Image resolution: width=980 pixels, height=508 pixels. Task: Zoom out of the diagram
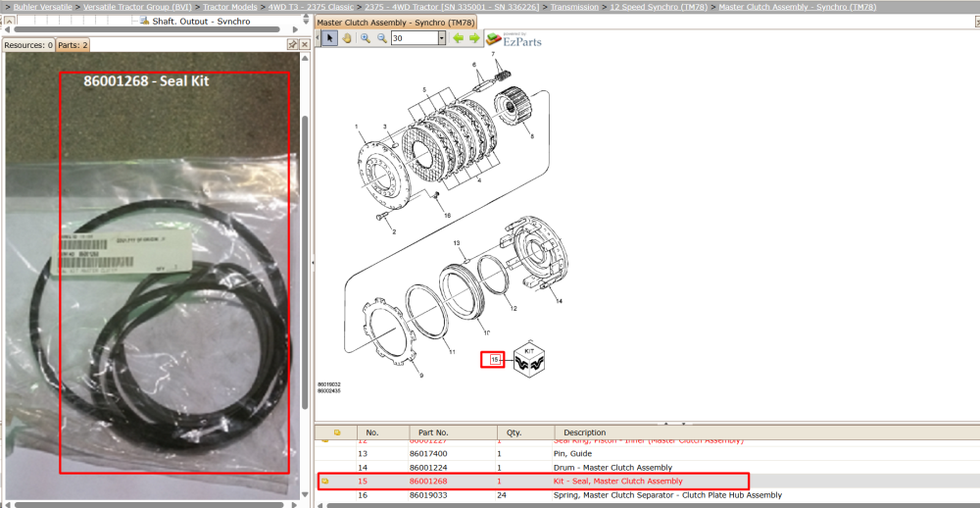point(381,38)
